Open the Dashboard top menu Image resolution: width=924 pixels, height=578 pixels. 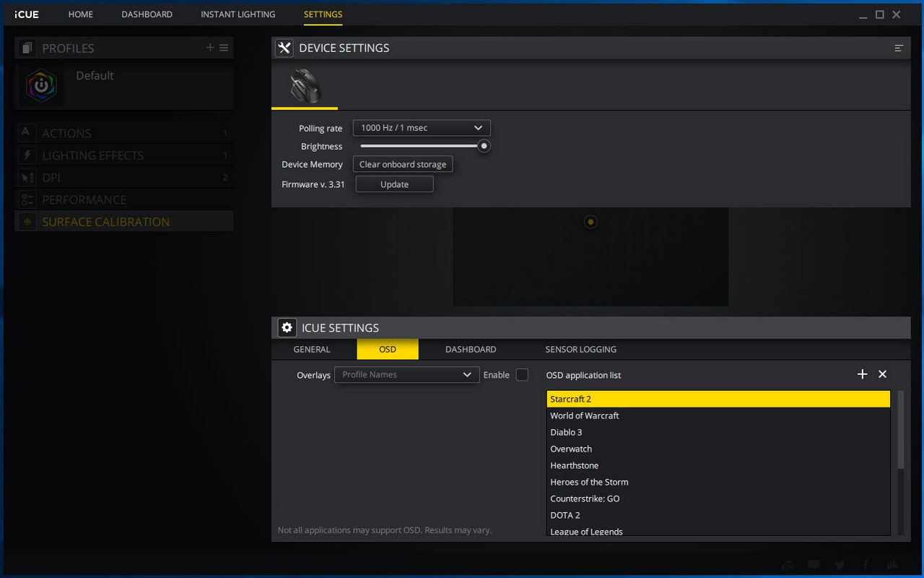point(147,14)
